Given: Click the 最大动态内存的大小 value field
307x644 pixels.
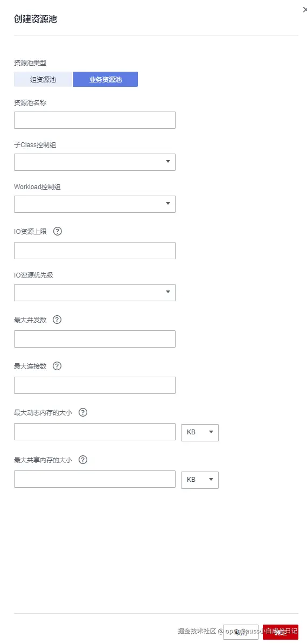Looking at the screenshot, I should click(x=95, y=432).
